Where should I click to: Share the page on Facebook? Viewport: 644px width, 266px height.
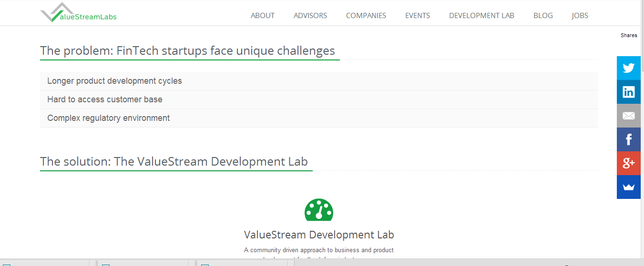pyautogui.click(x=628, y=139)
